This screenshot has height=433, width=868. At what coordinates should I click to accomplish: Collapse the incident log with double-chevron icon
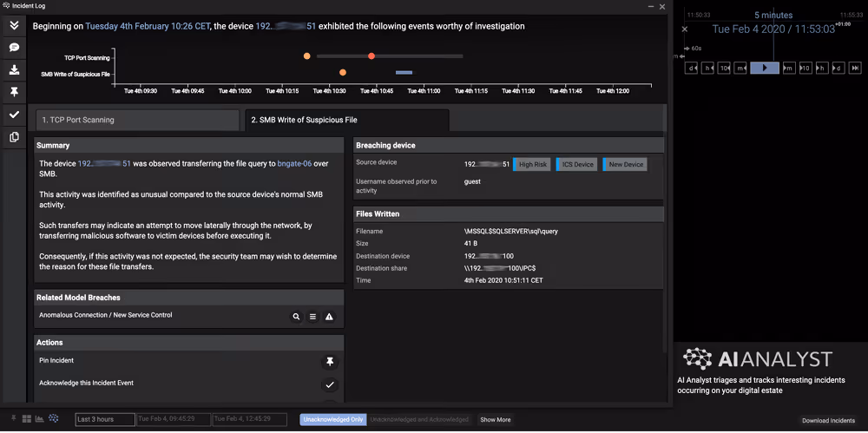[x=15, y=25]
